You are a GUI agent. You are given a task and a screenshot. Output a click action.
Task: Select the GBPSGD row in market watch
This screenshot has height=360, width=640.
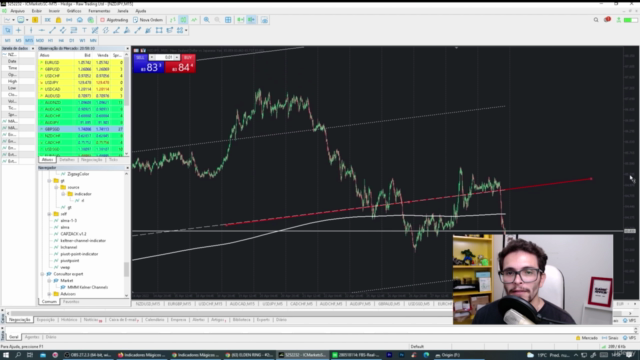81,129
